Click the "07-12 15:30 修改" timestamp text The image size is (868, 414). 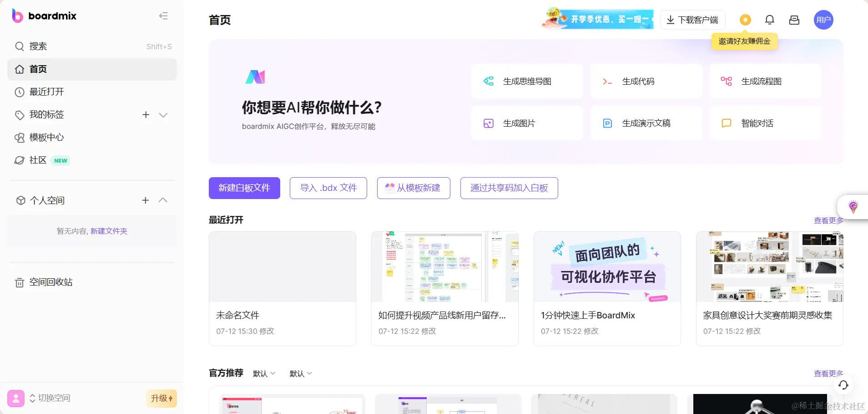tap(245, 331)
